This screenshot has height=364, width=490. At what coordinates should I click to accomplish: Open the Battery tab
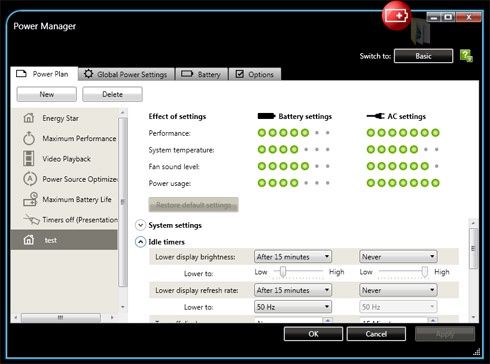202,74
